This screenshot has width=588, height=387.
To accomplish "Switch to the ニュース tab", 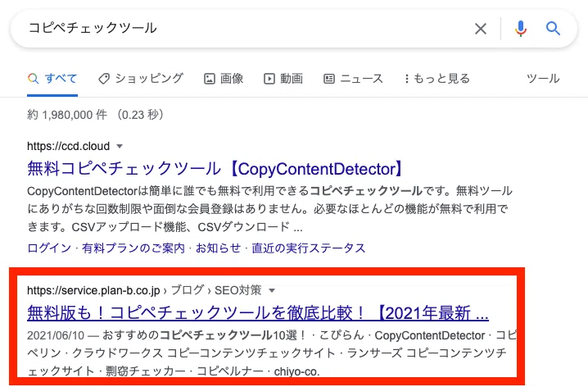I will 353,79.
